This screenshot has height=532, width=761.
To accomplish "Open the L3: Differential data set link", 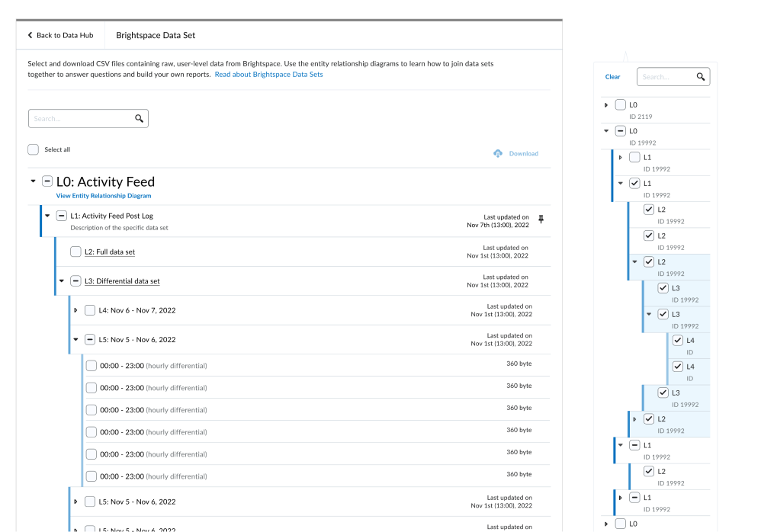I will pyautogui.click(x=122, y=280).
